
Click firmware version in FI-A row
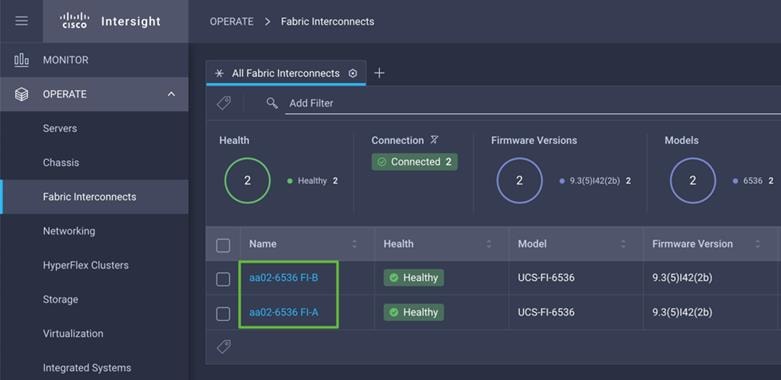point(682,313)
